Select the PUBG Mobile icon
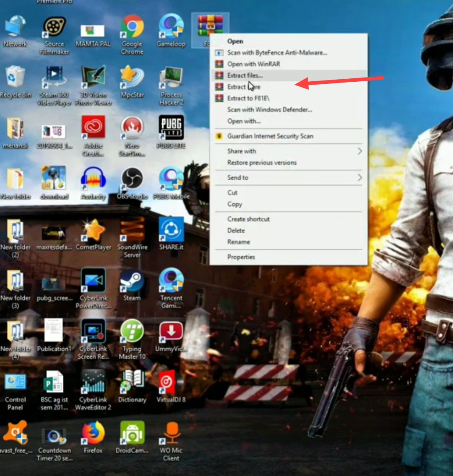This screenshot has width=453, height=476. pyautogui.click(x=171, y=183)
